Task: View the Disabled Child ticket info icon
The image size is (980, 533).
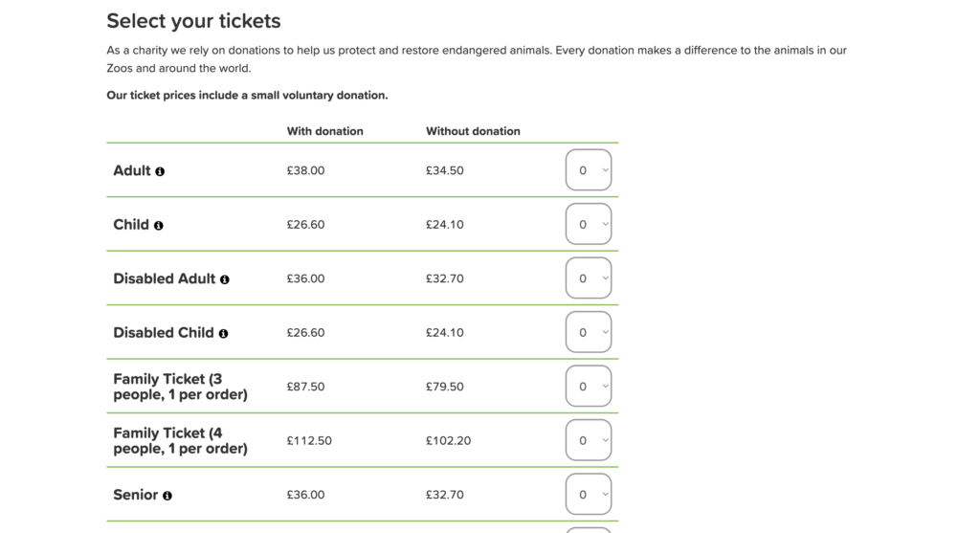Action: (x=223, y=334)
